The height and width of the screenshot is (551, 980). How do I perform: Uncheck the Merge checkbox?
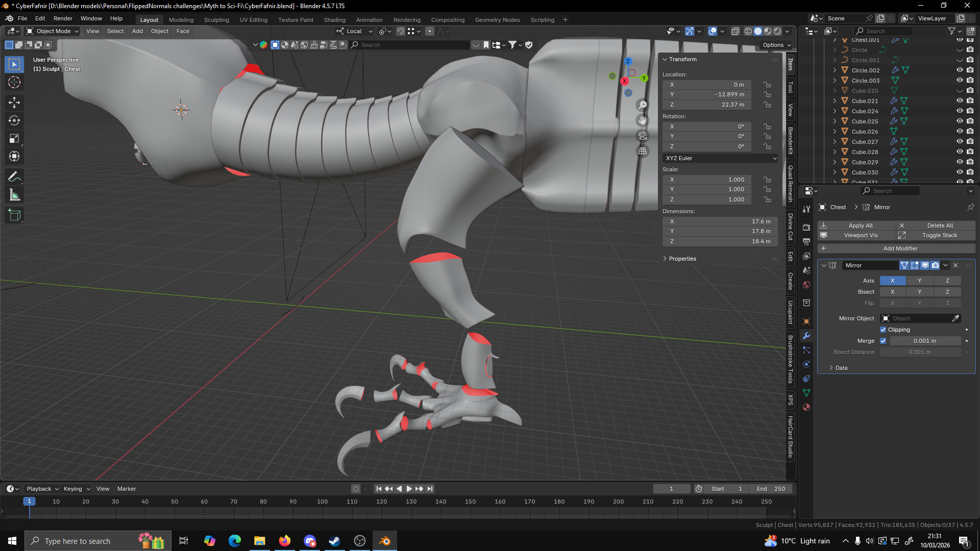(883, 341)
